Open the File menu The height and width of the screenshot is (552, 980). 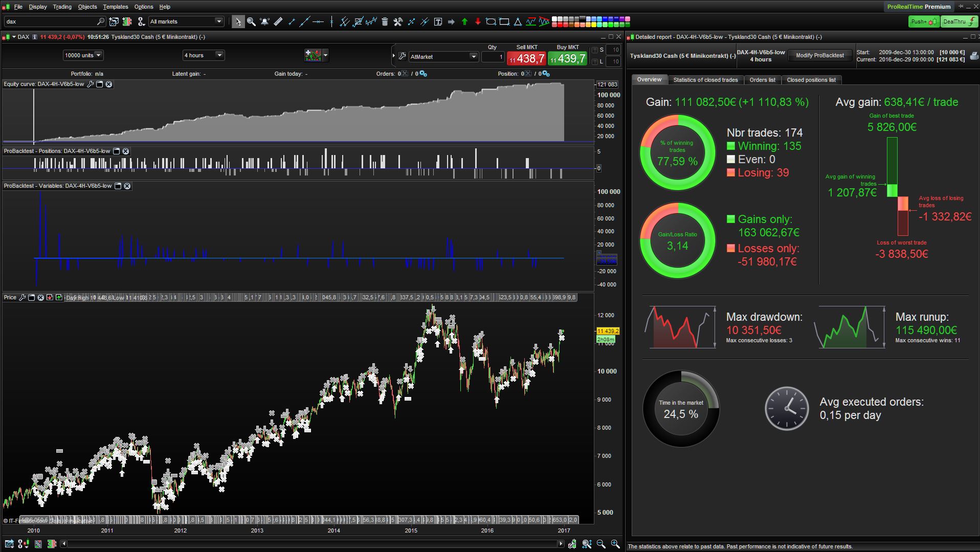tap(18, 7)
